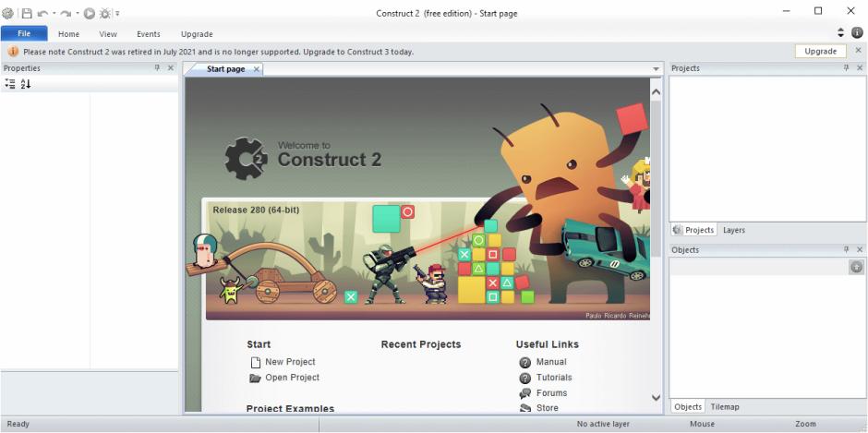Screen dimensions: 868x433
Task: Sort properties alphabetically
Action: tap(26, 84)
